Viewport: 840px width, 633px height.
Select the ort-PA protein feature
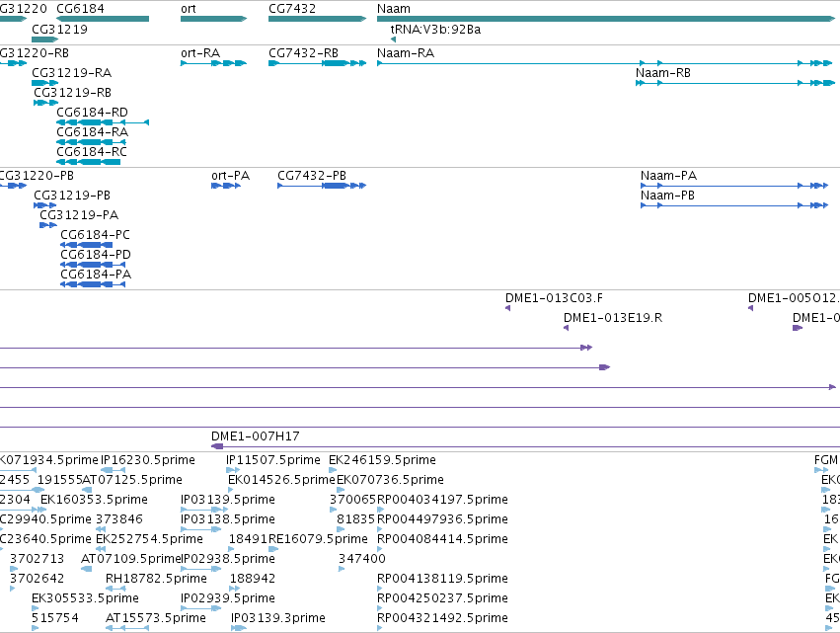[226, 186]
